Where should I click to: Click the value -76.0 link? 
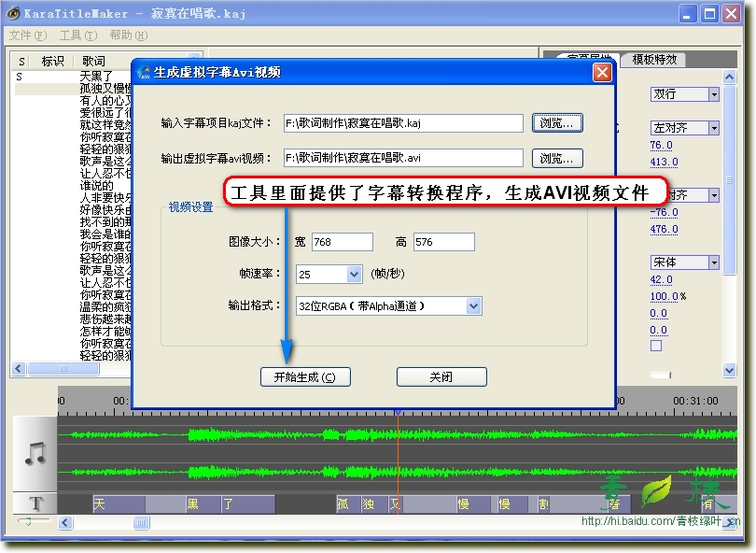[x=664, y=212]
